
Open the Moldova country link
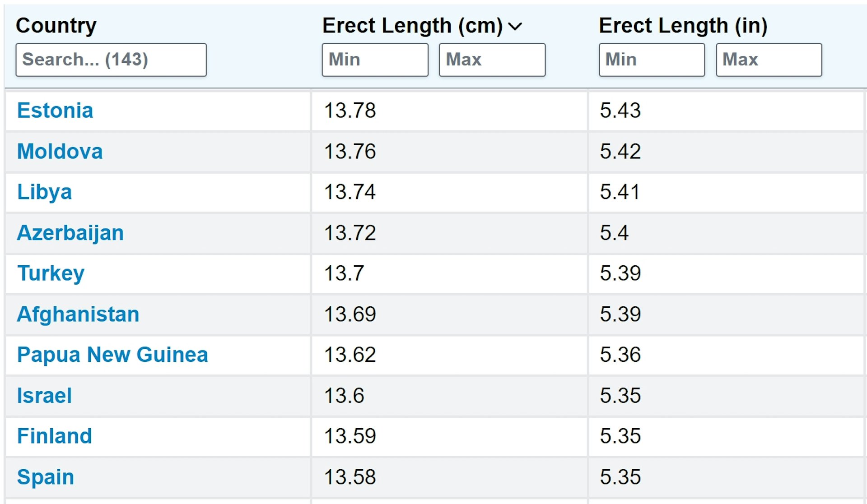click(x=60, y=151)
